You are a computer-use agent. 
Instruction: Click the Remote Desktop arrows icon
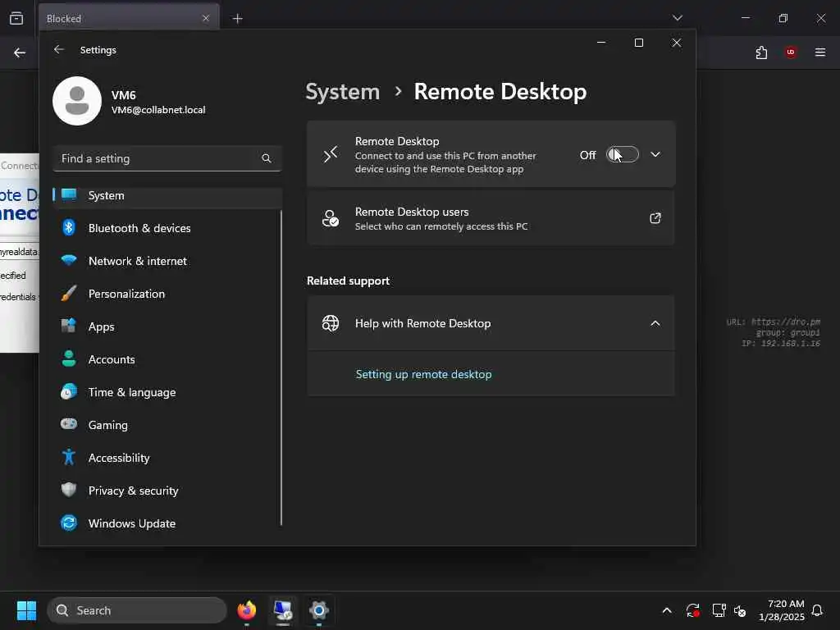(x=331, y=155)
